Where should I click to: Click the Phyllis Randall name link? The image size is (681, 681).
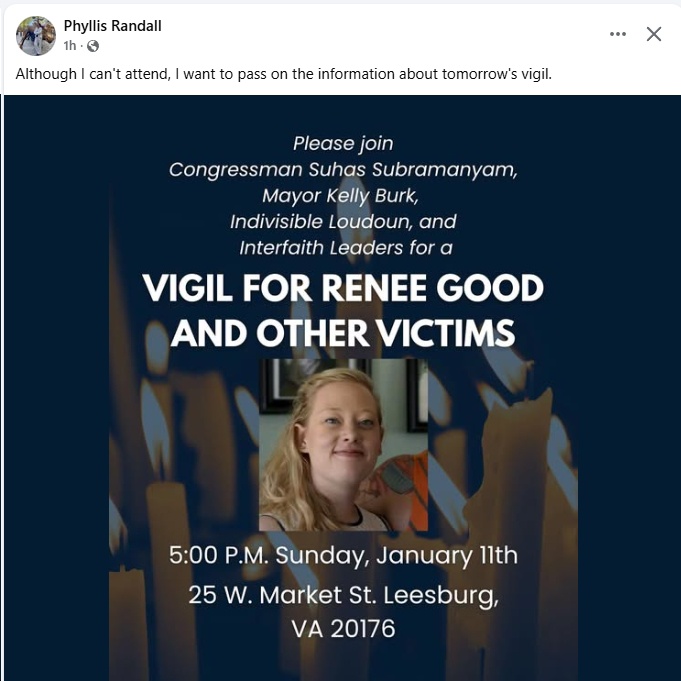112,26
